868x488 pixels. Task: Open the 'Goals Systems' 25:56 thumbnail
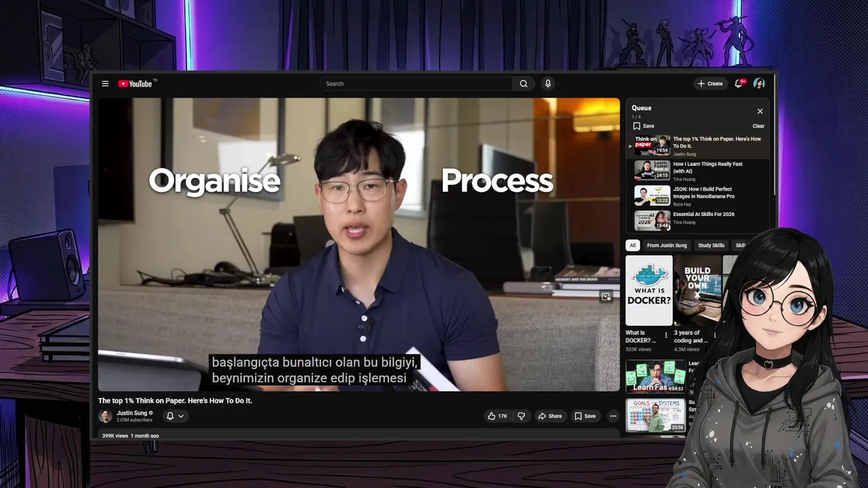[x=655, y=415]
